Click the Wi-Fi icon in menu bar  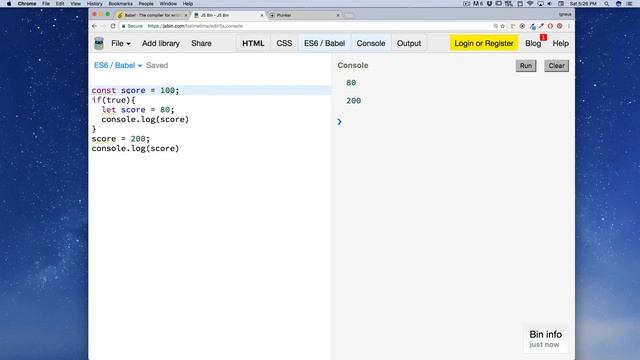(530, 4)
